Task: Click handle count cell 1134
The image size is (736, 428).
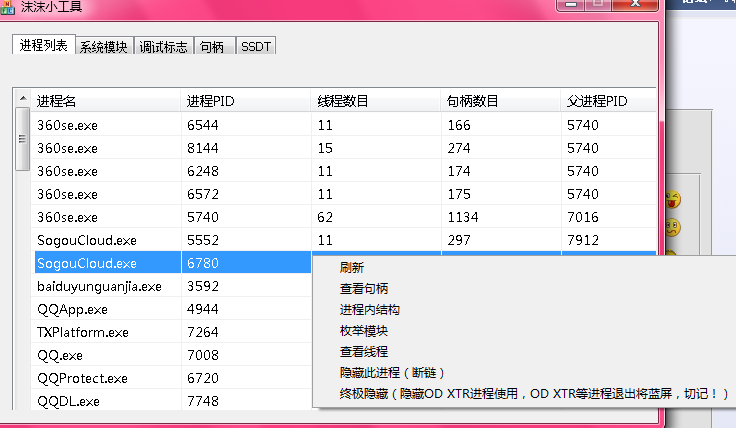Action: [463, 217]
